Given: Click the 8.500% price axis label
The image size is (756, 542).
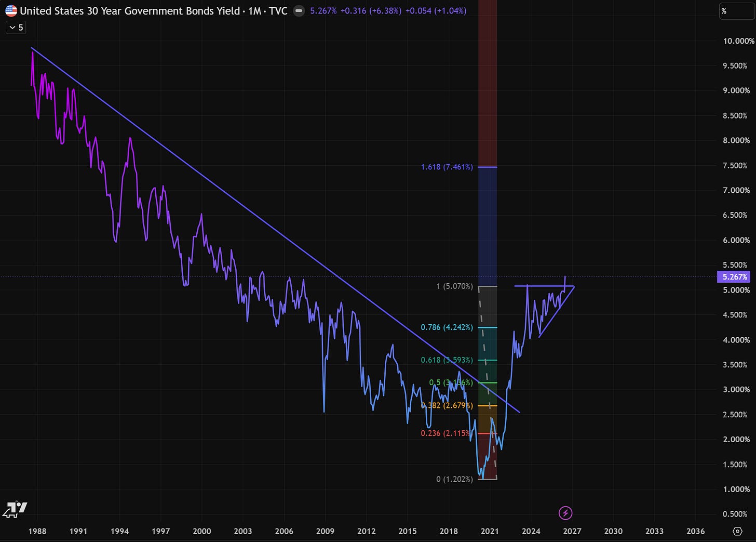Looking at the screenshot, I should 736,115.
